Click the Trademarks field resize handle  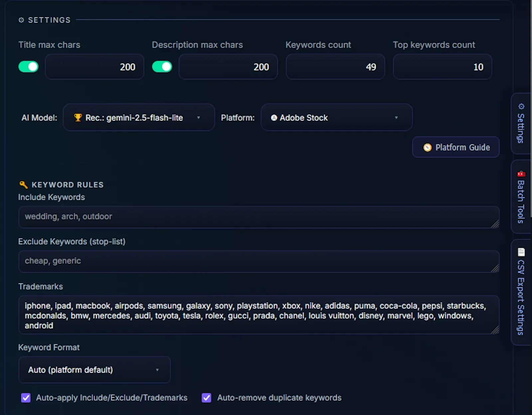click(495, 330)
